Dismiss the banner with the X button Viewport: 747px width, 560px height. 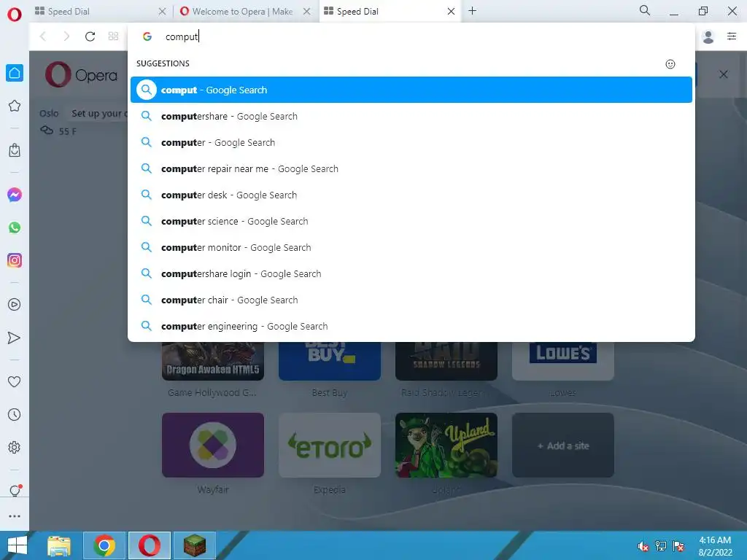(723, 74)
